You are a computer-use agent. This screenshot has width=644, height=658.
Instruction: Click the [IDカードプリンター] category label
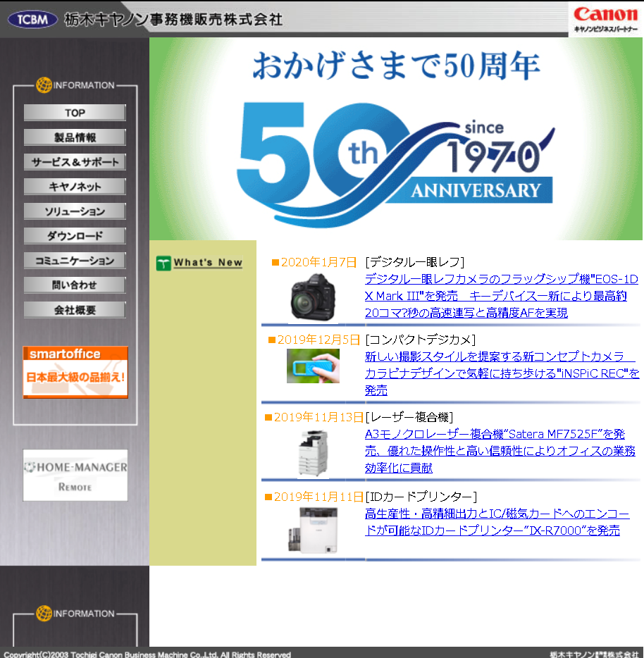[421, 497]
